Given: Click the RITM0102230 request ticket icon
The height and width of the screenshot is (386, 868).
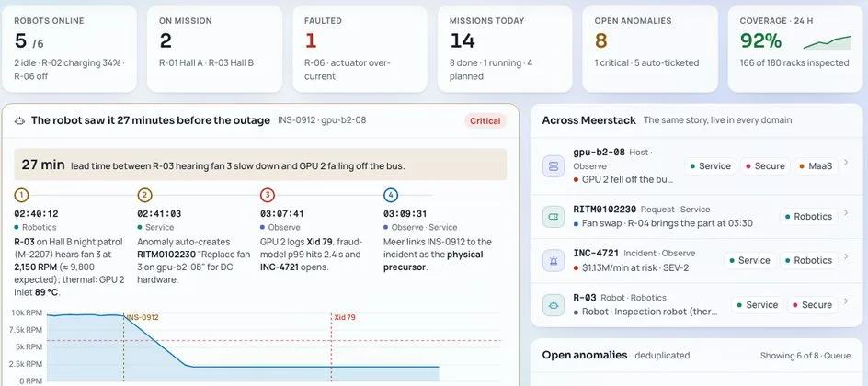Looking at the screenshot, I should (x=553, y=216).
